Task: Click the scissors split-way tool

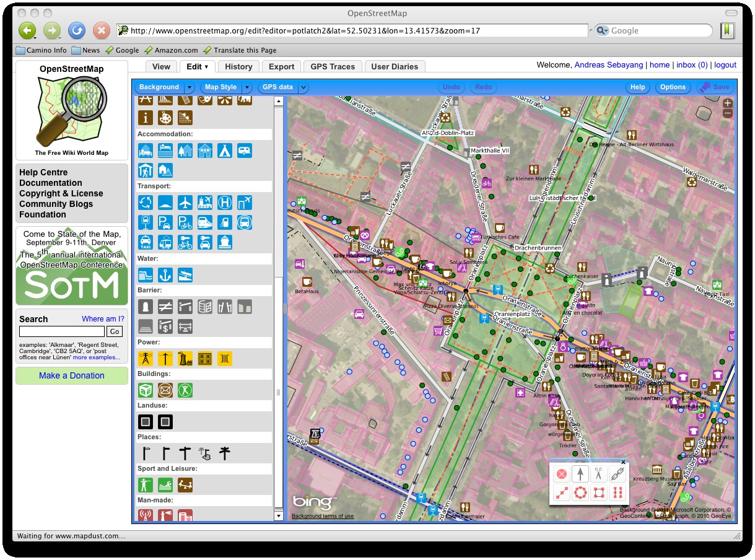Action: [598, 475]
